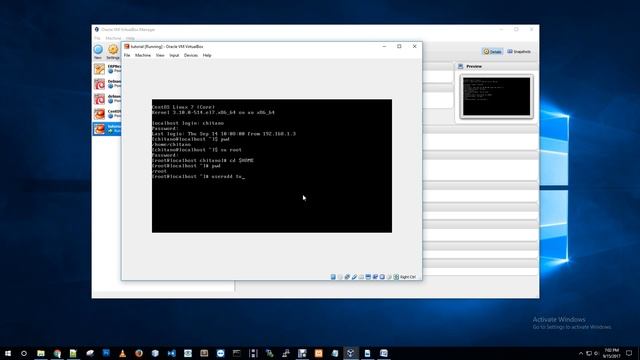Minimize the tutorial VM window
This screenshot has width=640, height=360.
click(384, 47)
